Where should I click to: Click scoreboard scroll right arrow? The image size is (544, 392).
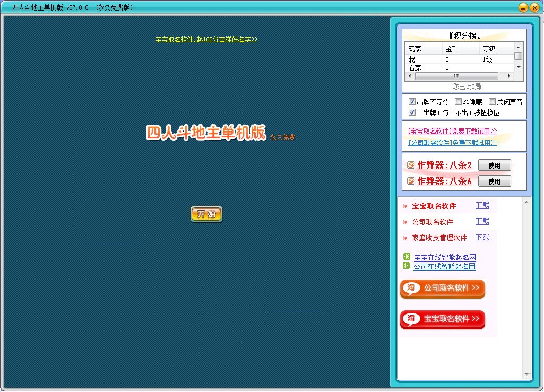510,76
